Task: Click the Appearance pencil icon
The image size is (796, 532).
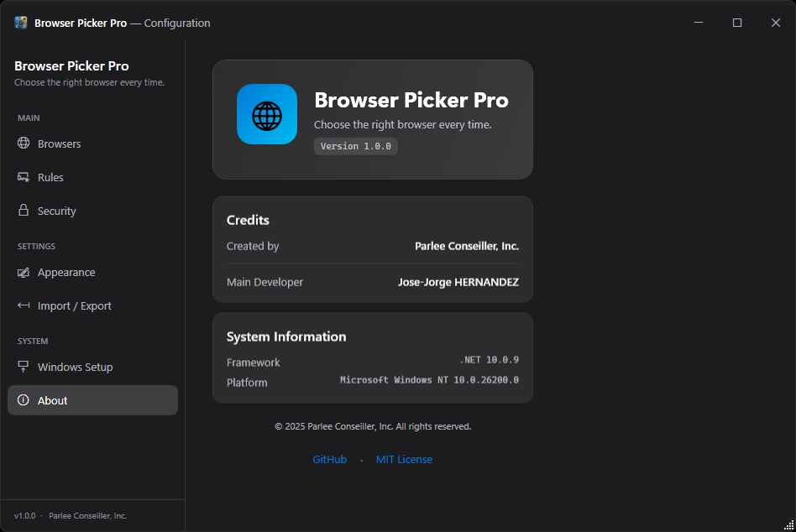Action: pos(24,273)
